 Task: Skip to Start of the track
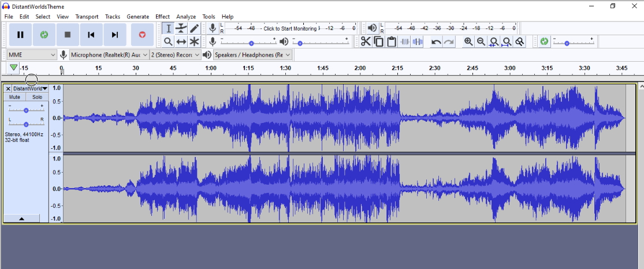[x=91, y=35]
